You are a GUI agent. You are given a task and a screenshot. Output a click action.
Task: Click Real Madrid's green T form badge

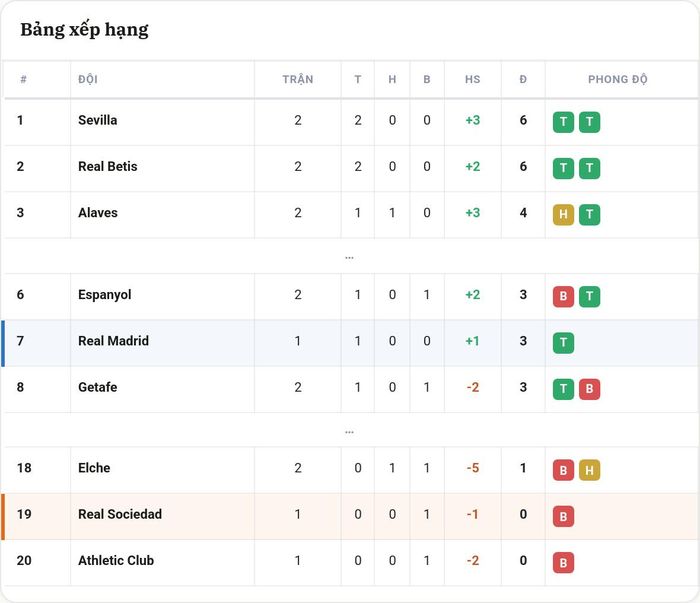563,343
